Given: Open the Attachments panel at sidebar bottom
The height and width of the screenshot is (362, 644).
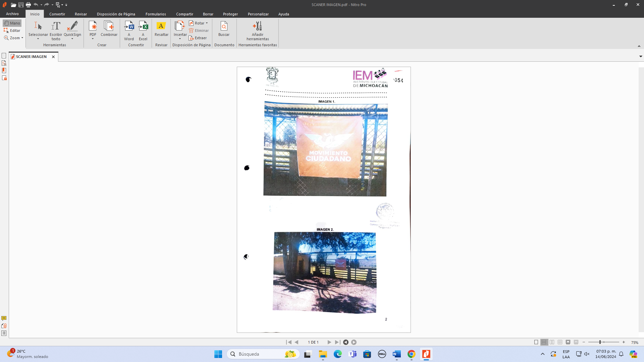Looking at the screenshot, I should point(4,326).
